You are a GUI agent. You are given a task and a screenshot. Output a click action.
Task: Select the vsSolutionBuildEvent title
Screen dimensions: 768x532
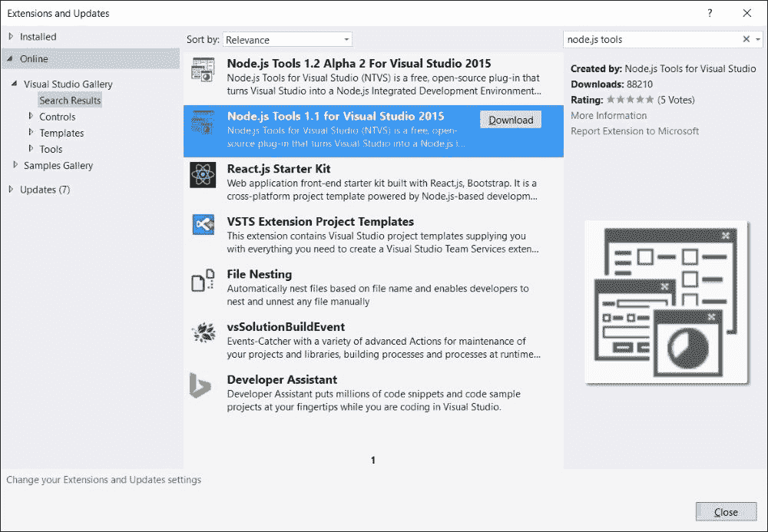[286, 327]
